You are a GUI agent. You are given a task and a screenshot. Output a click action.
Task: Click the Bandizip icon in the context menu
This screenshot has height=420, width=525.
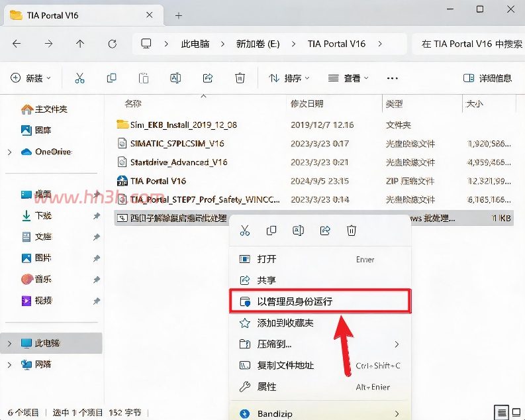coord(245,413)
